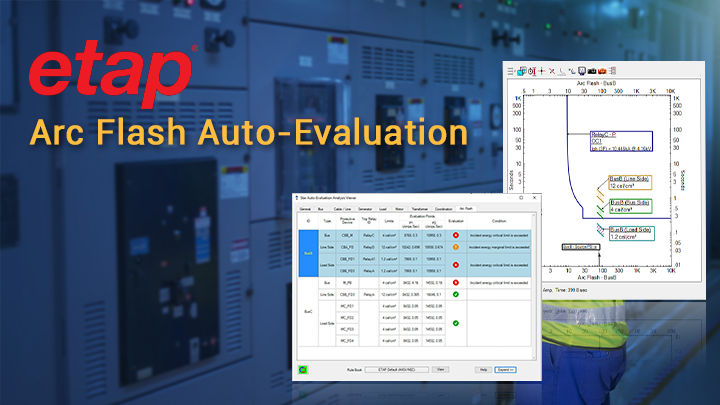
Task: Click the Limits column header
Action: click(x=389, y=221)
